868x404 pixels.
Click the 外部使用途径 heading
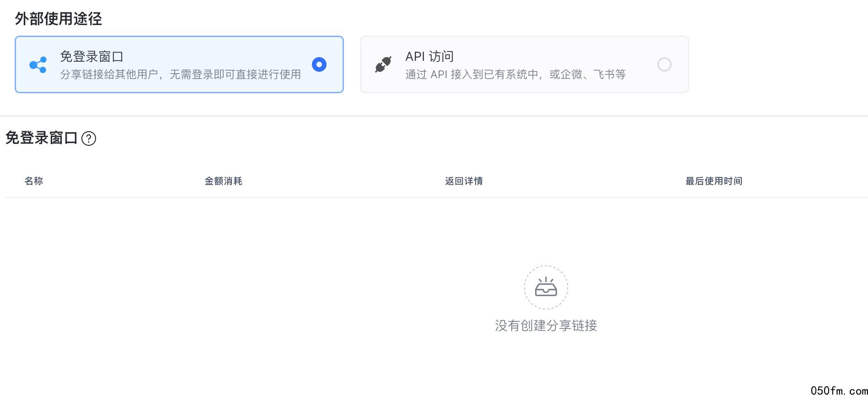pyautogui.click(x=59, y=19)
